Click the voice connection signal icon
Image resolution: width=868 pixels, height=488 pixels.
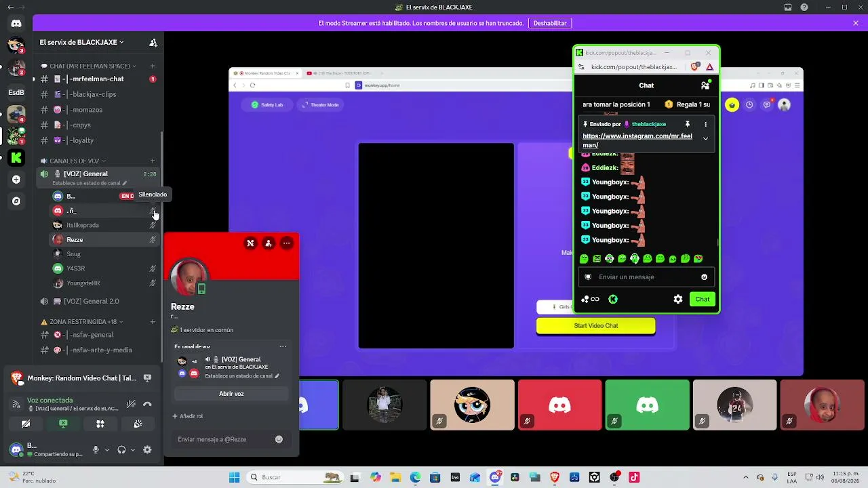[16, 404]
